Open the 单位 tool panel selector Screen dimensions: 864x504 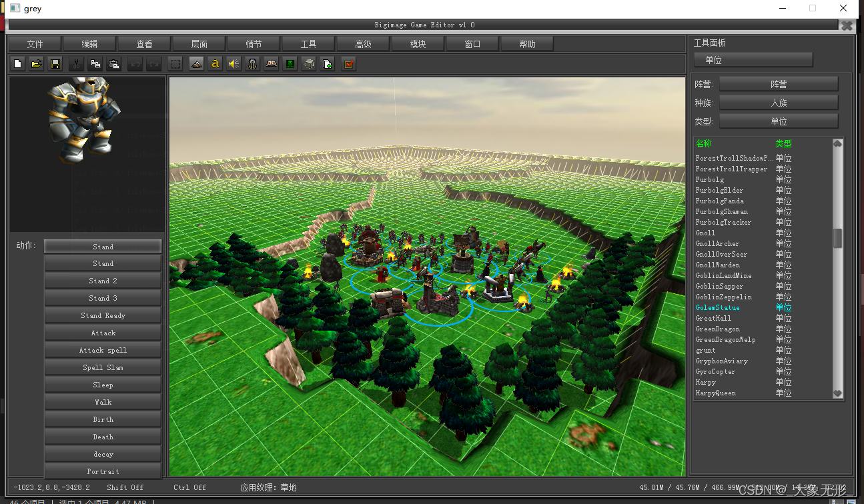(x=753, y=60)
